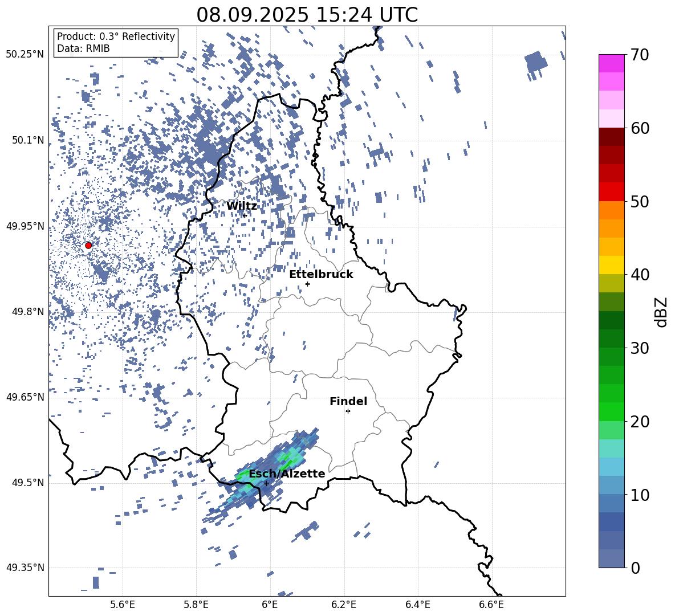Image resolution: width=675 pixels, height=616 pixels.
Task: Click the orange swatch just below 50
Action: coord(611,210)
